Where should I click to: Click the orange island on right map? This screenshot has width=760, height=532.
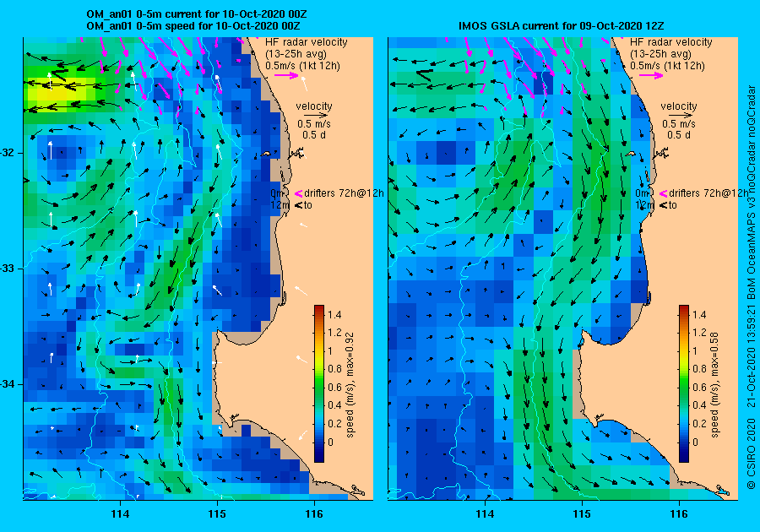pos(631,154)
